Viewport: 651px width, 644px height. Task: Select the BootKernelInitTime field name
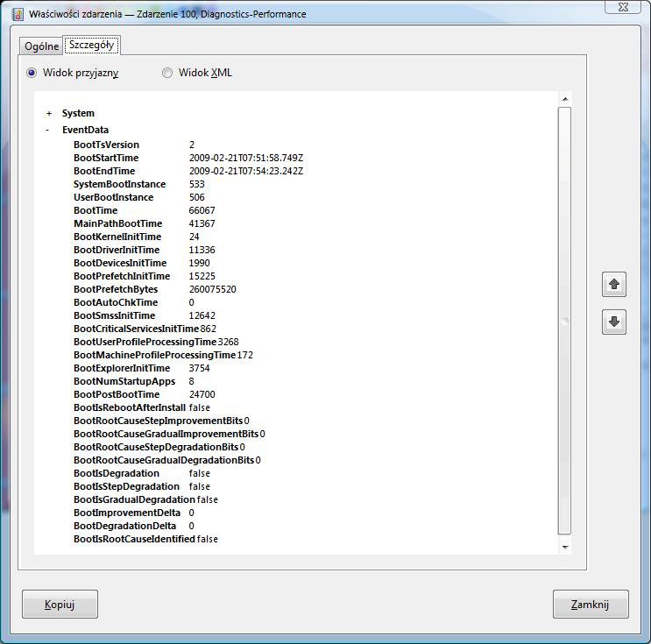pyautogui.click(x=117, y=237)
